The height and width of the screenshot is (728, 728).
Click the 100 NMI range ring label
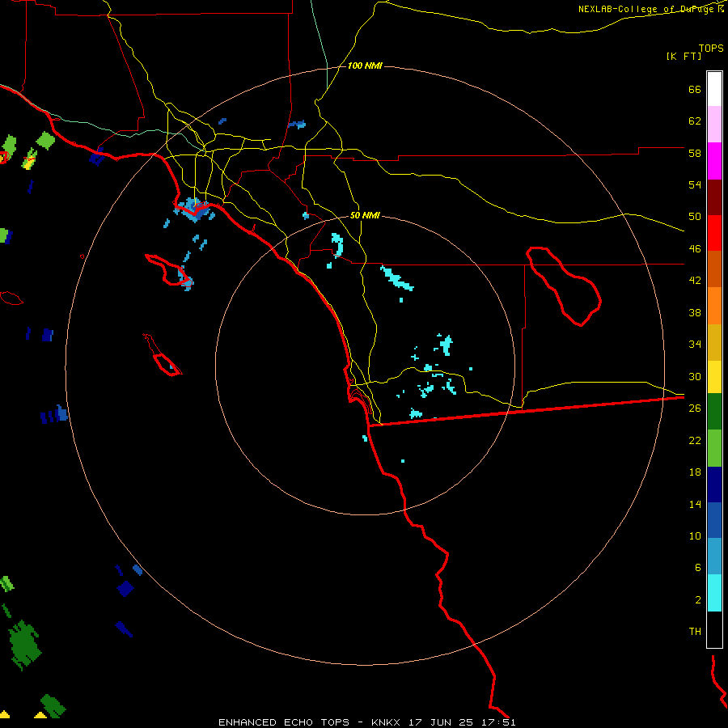pos(365,66)
